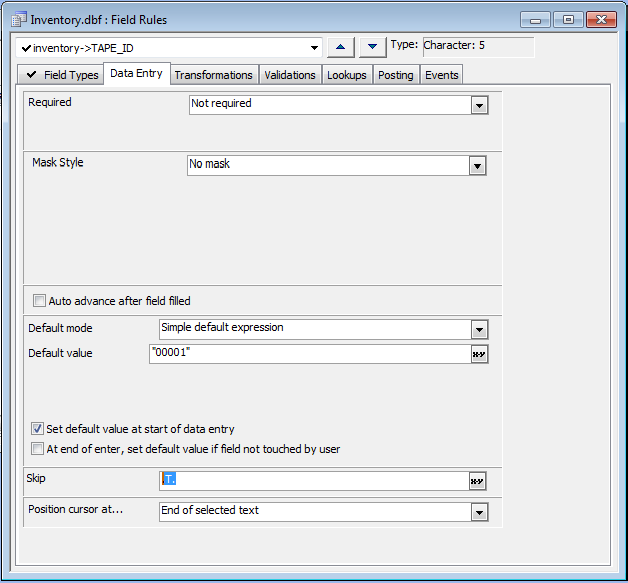Go to previous field with up arrow
Viewport: 628px width, 583px height.
(x=340, y=48)
